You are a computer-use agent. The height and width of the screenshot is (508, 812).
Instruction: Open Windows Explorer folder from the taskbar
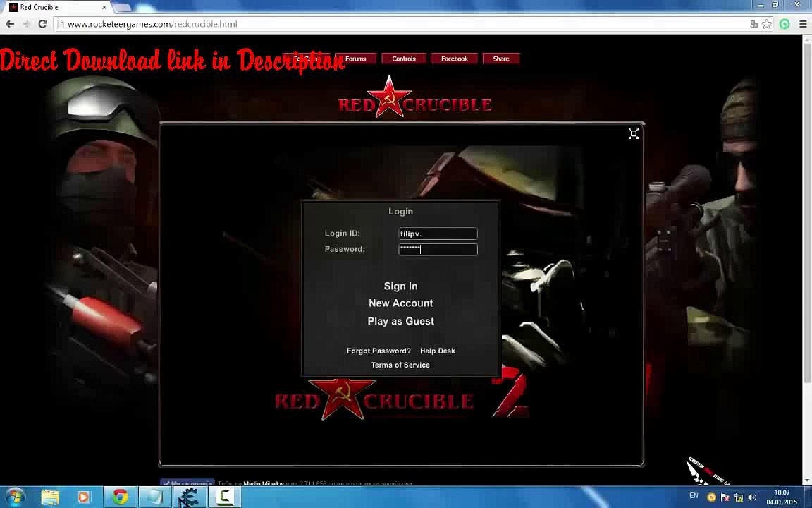coord(50,497)
